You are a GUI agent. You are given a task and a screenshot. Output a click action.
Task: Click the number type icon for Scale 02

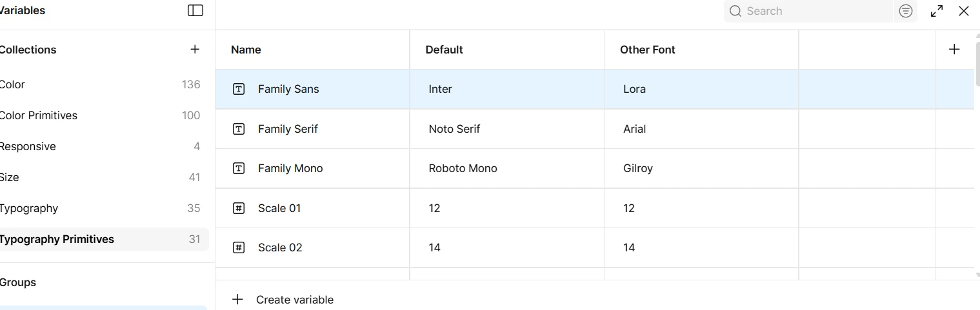[x=239, y=247]
